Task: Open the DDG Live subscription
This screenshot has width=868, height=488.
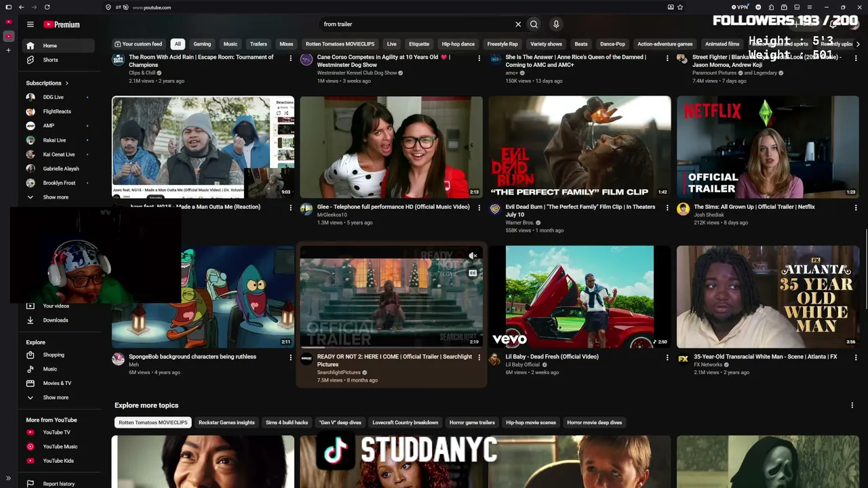Action: tap(58, 98)
